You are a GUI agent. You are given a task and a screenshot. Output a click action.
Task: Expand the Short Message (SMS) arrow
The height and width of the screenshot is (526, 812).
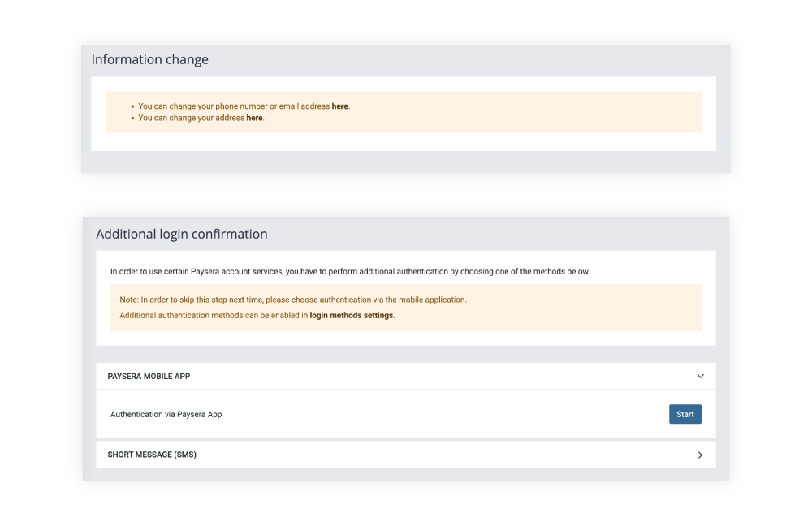[700, 455]
